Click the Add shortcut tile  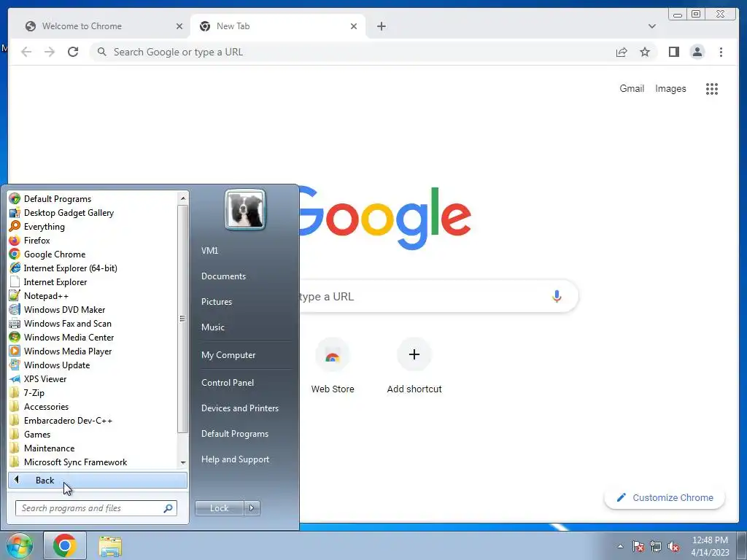click(414, 366)
